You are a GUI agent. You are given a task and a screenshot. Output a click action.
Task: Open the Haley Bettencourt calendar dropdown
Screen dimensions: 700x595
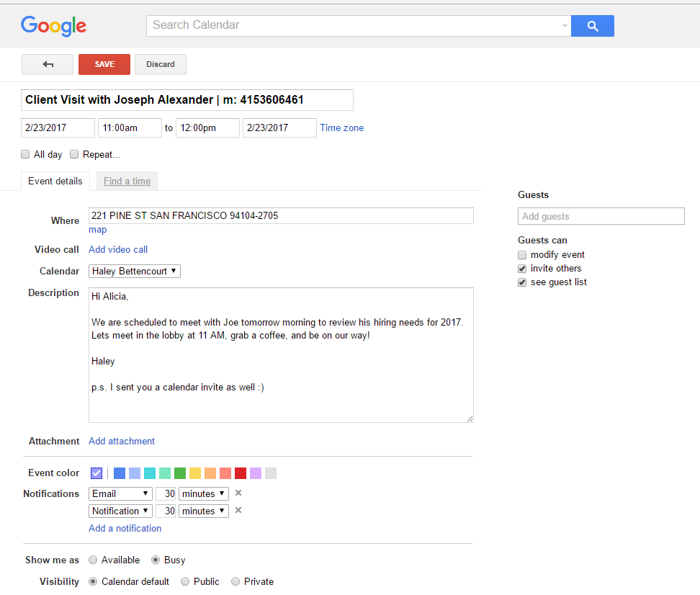[x=135, y=272]
